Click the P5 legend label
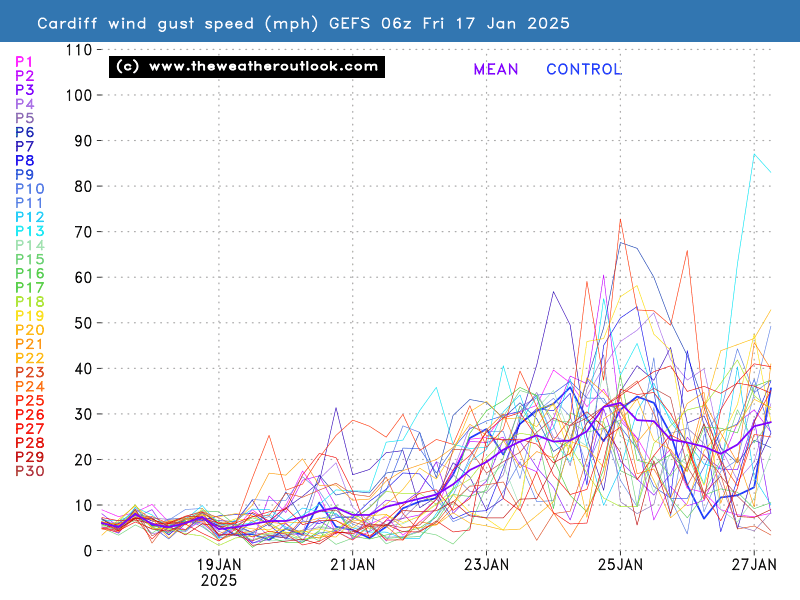 24,118
